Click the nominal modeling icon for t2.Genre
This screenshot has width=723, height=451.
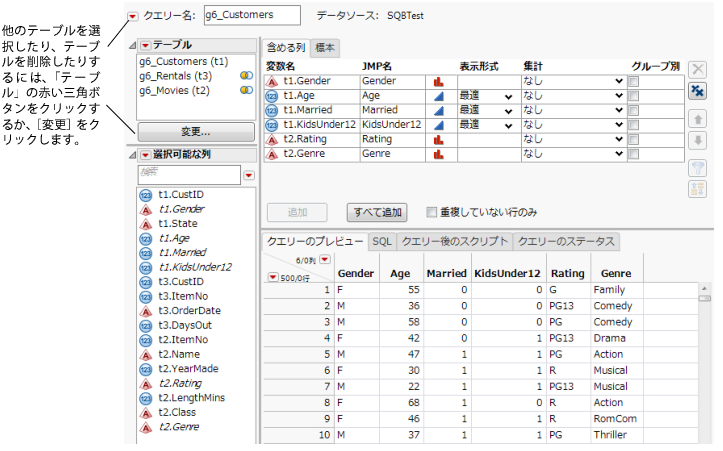tap(439, 154)
